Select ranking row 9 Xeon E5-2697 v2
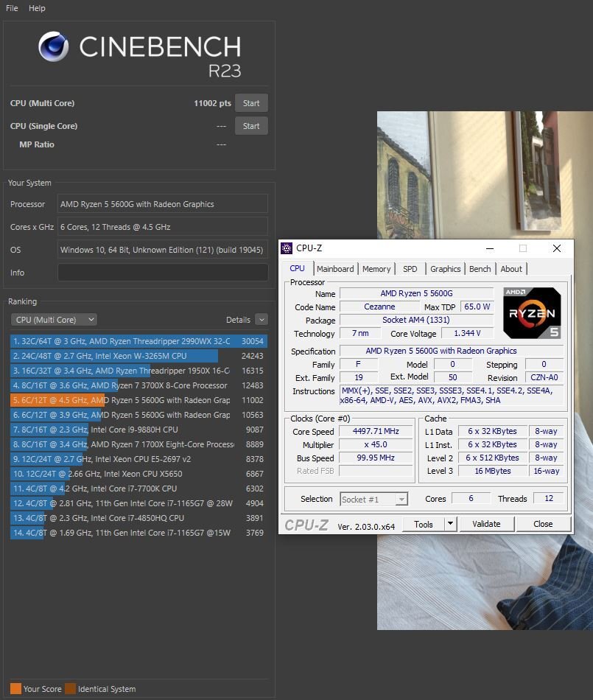This screenshot has width=593, height=700. coord(138,459)
